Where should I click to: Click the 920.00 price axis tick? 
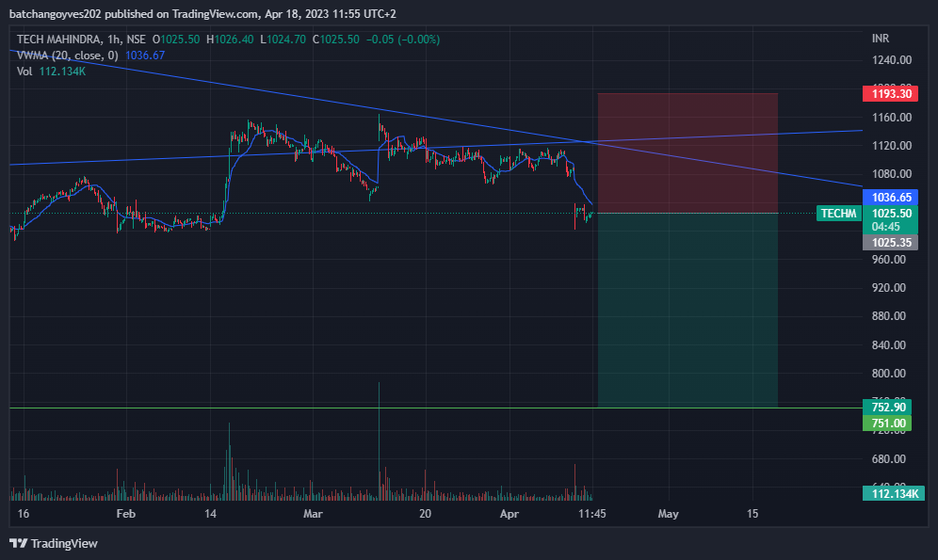(888, 287)
